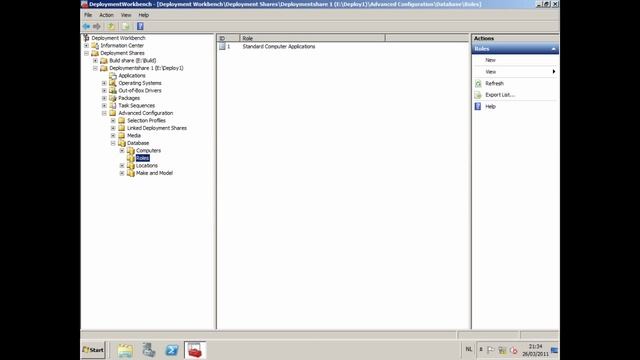Click the Applications folder icon in tree
This screenshot has height=360, width=640.
pos(113,76)
